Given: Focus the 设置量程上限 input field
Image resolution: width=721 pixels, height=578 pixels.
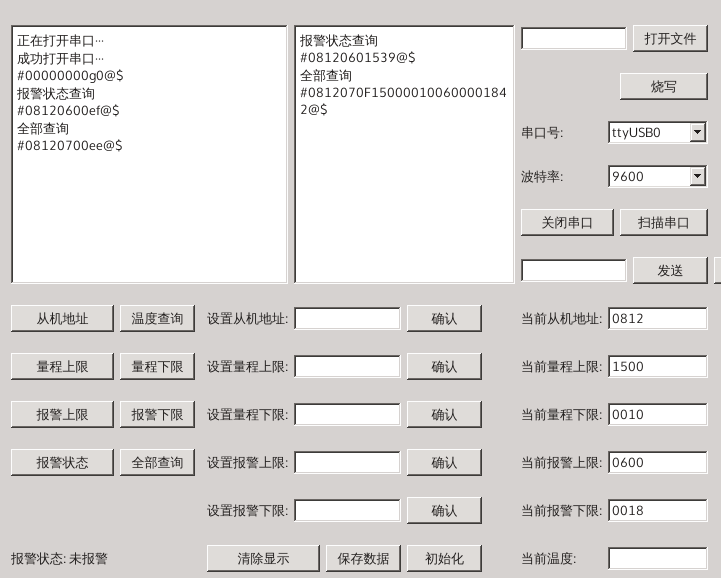Looking at the screenshot, I should click(x=347, y=366).
